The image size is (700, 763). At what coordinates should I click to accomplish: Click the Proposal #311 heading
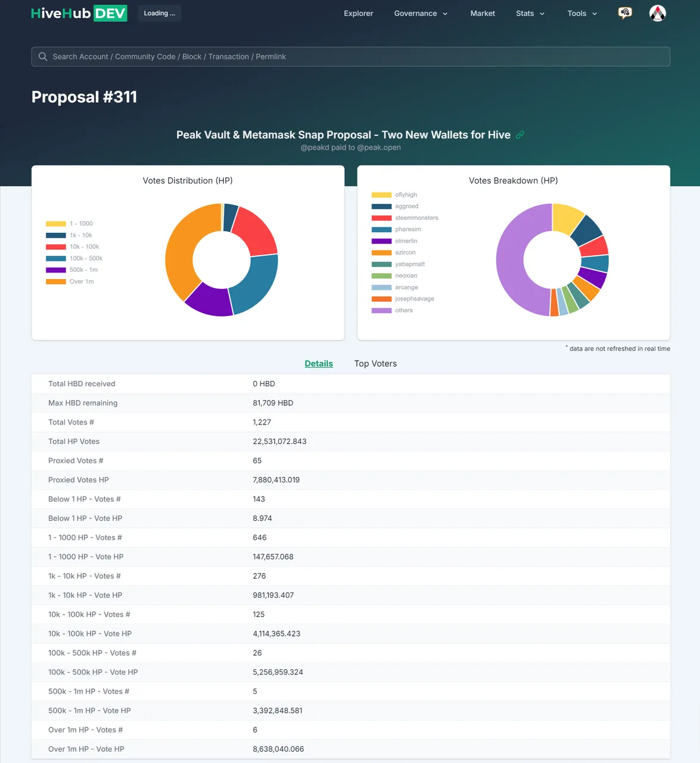point(84,97)
